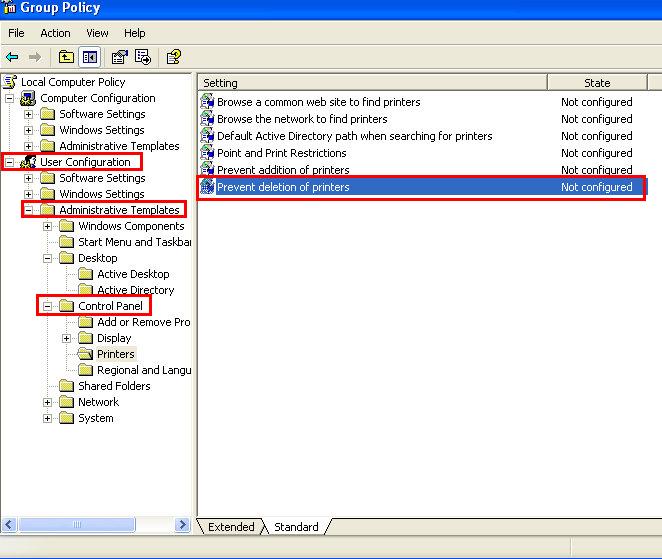Click the Export List toolbar icon
Viewport: 662px width, 559px height.
[143, 57]
